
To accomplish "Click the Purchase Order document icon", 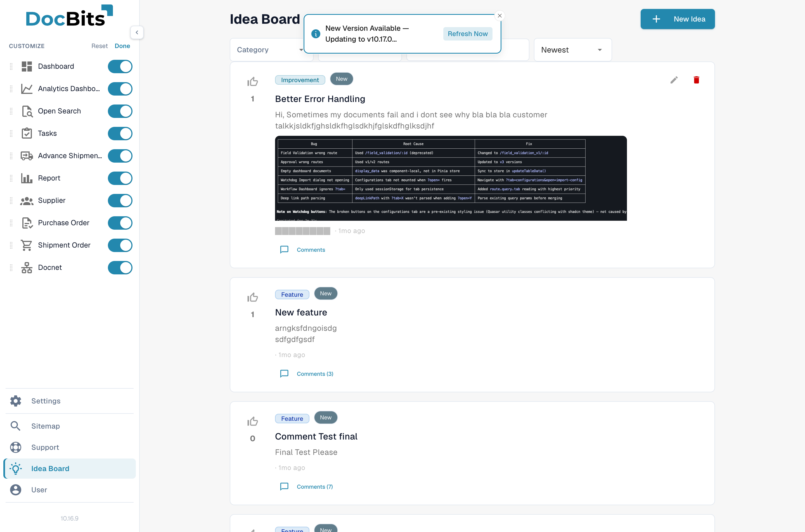I will tap(27, 223).
